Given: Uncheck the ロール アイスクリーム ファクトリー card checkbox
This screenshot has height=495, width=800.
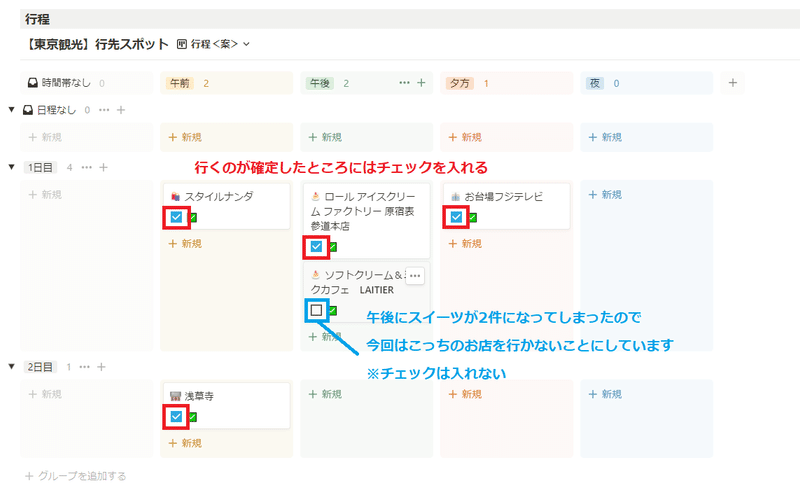Looking at the screenshot, I should click(316, 247).
